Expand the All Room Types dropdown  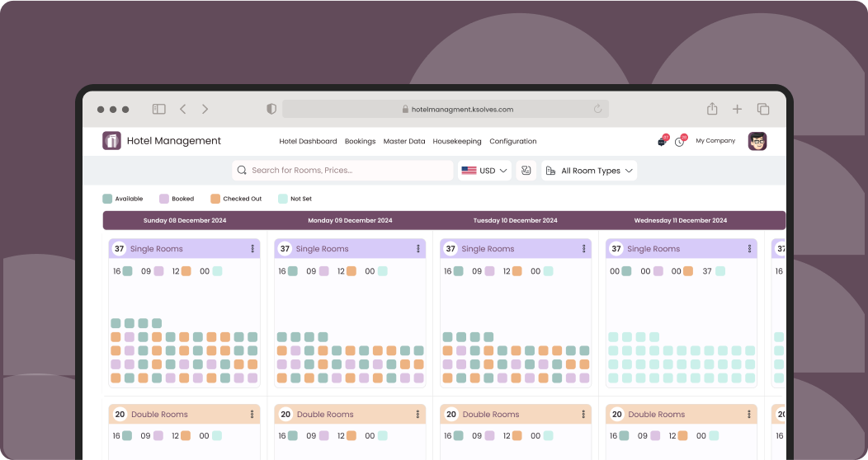(x=589, y=171)
